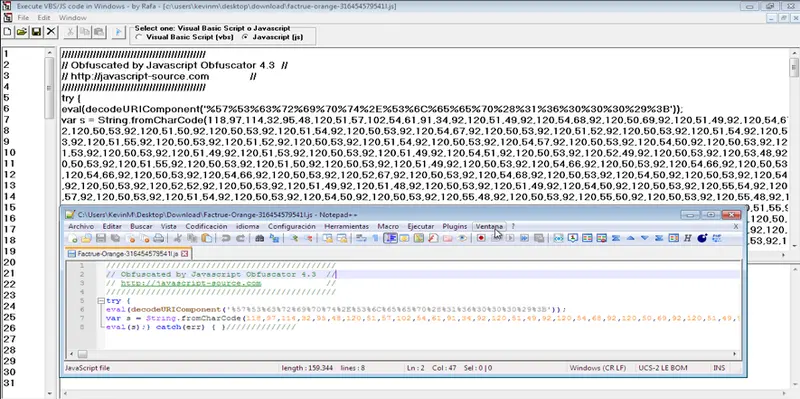The image size is (800, 399).
Task: Open the Archivo menu in Notepad++
Action: [81, 226]
